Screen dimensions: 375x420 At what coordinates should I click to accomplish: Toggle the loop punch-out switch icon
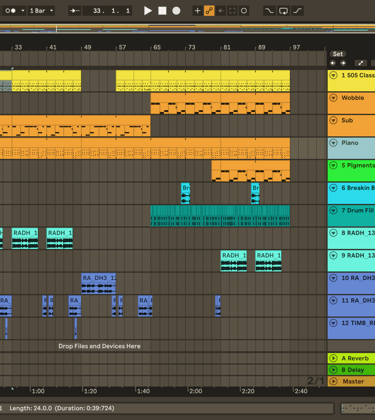[297, 11]
